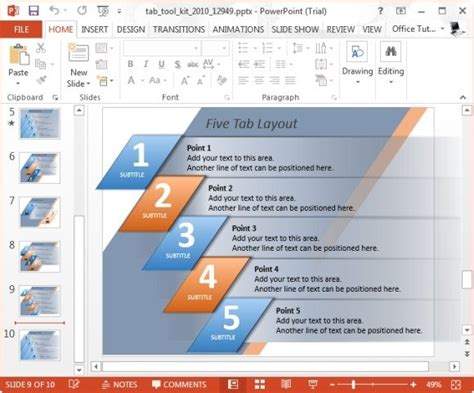The width and height of the screenshot is (474, 393).
Task: Click the Redo/Repeat icon
Action: [82, 11]
